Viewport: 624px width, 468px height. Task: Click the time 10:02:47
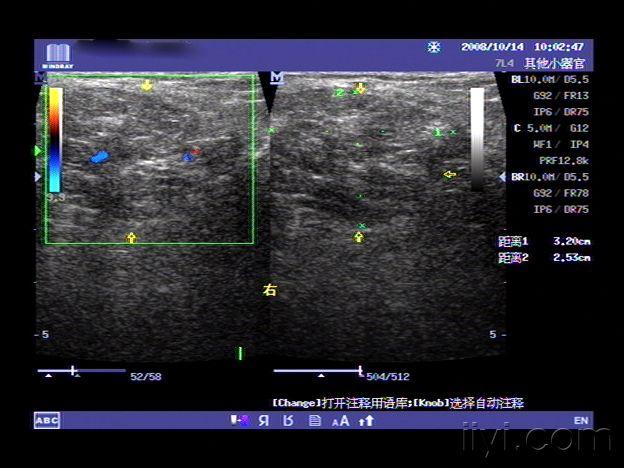(559, 47)
